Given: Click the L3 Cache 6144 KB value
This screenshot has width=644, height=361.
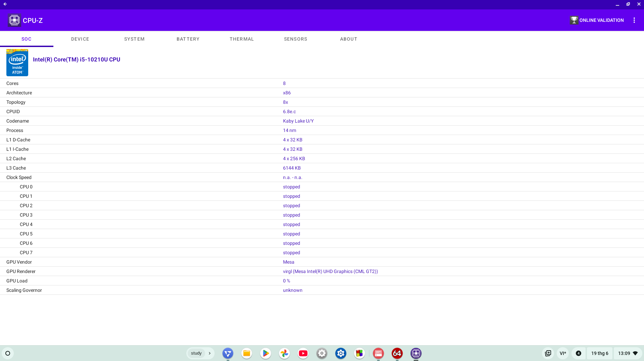Looking at the screenshot, I should tap(292, 168).
